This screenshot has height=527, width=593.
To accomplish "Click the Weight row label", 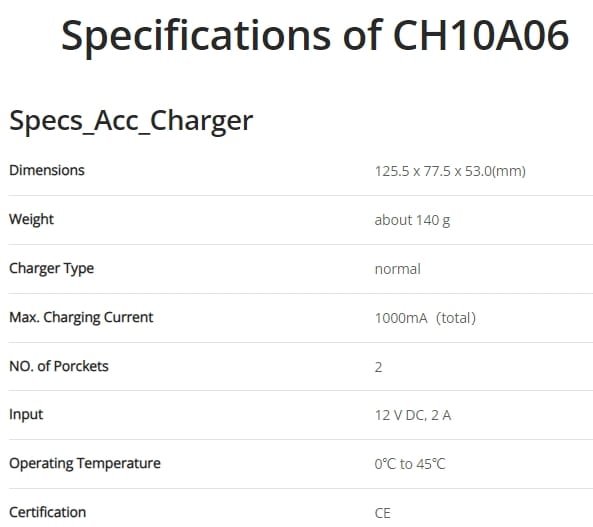I will (31, 219).
